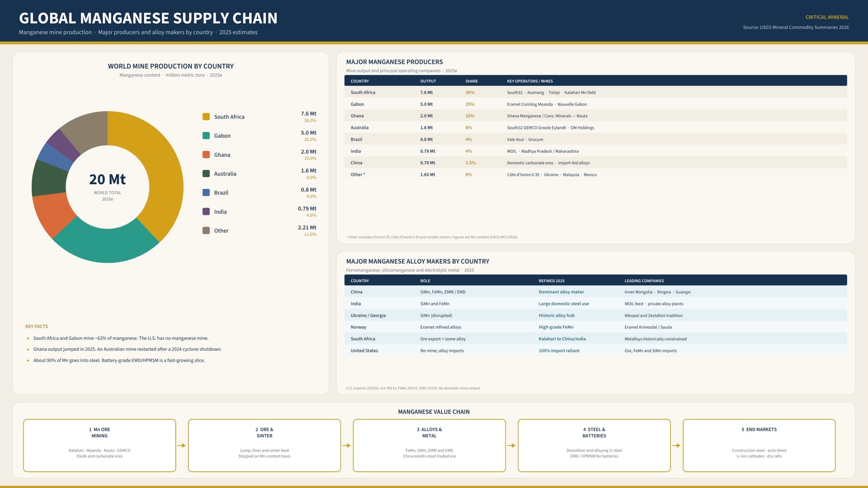The image size is (868, 488).
Task: Select South Africa row in producers table
Action: tap(595, 92)
